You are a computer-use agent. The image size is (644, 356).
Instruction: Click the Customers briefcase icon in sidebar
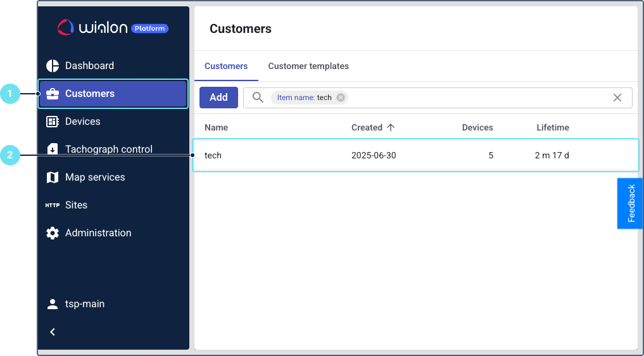pyautogui.click(x=53, y=94)
